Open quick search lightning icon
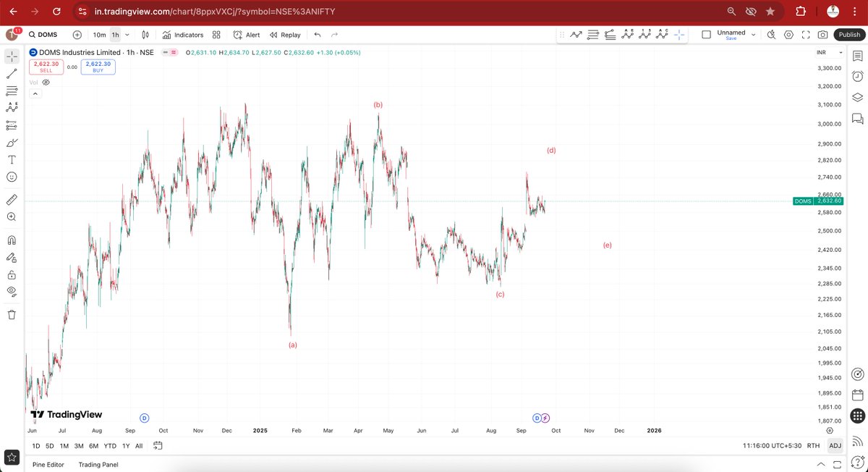The height and width of the screenshot is (472, 868). [771, 35]
